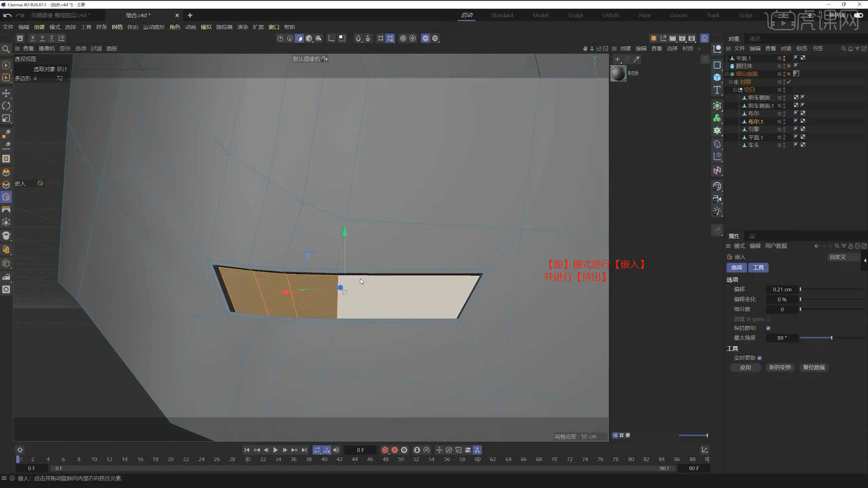Click the Object Manager search icon
The height and width of the screenshot is (488, 868).
(844, 49)
